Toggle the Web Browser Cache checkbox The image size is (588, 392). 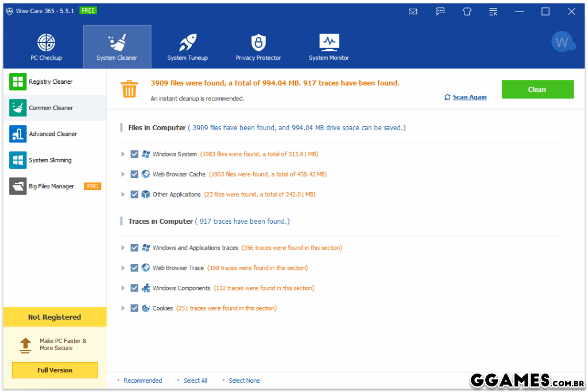pos(134,174)
